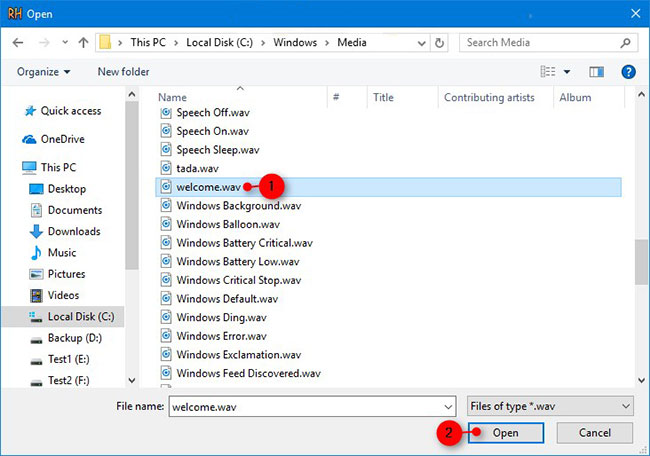Viewport: 650px width, 456px height.
Task: Create a New folder
Action: [x=124, y=72]
